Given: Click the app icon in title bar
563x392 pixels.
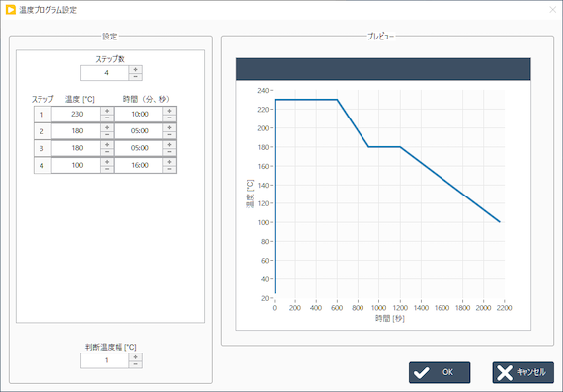Looking at the screenshot, I should [11, 10].
